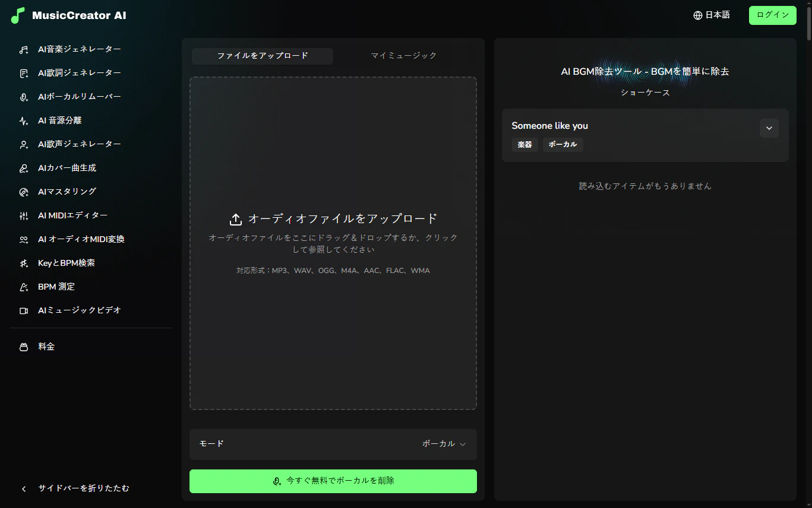Click the MusicCreator AI brand name
812x508 pixels.
79,16
